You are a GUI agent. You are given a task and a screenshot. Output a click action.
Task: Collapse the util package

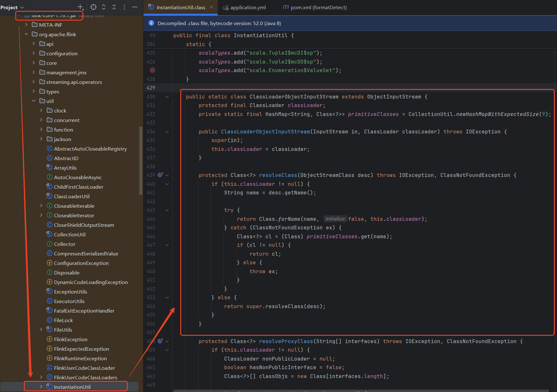point(34,101)
